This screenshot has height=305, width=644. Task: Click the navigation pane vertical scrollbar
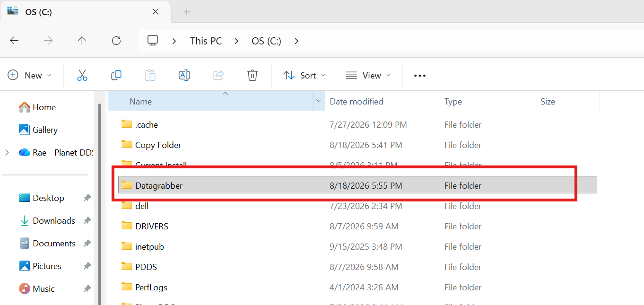(x=99, y=204)
